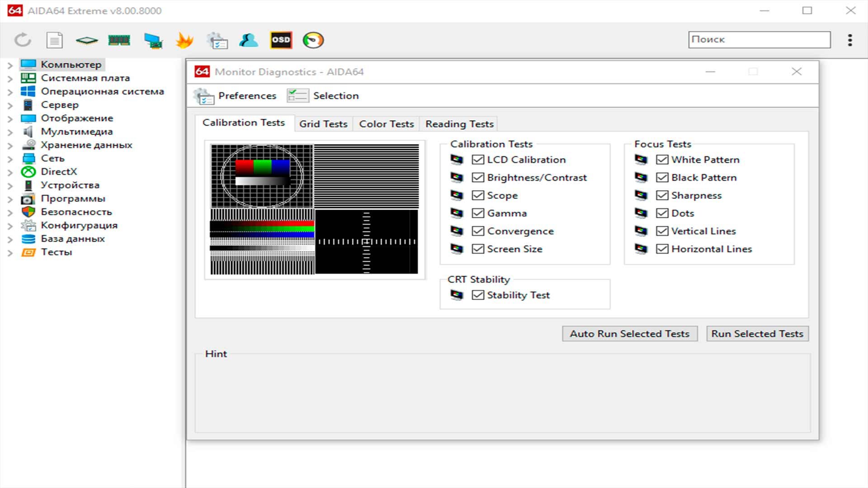This screenshot has height=488, width=868.
Task: Expand the Тесты tree node
Action: tap(10, 253)
